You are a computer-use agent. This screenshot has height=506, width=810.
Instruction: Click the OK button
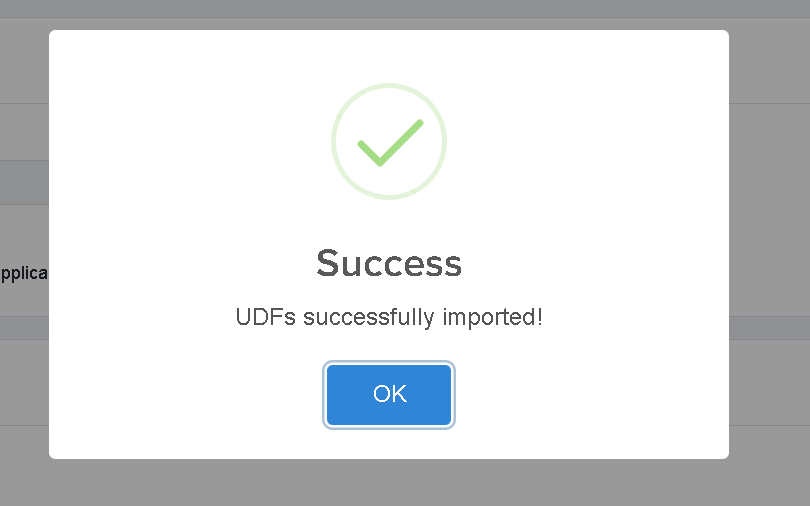click(x=389, y=395)
